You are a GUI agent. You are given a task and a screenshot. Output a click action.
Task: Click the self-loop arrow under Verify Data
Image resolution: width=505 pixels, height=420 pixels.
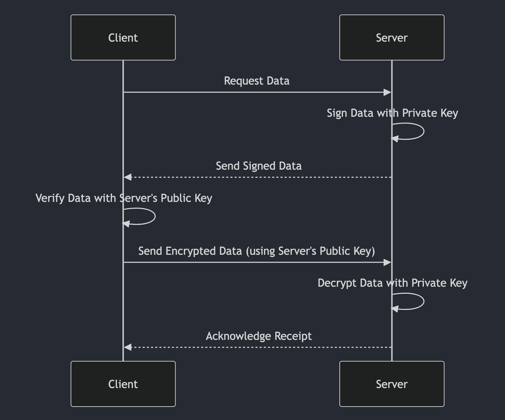point(155,216)
